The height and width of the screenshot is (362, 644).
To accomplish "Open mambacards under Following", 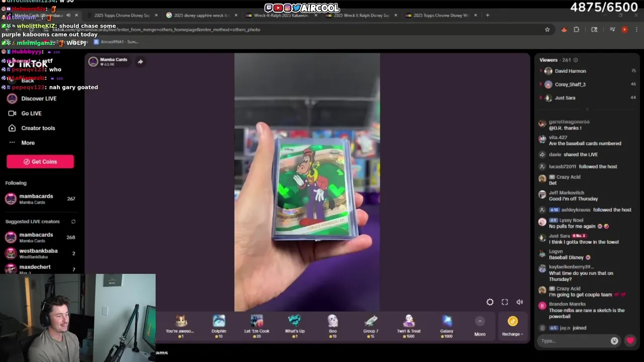I will click(40, 199).
